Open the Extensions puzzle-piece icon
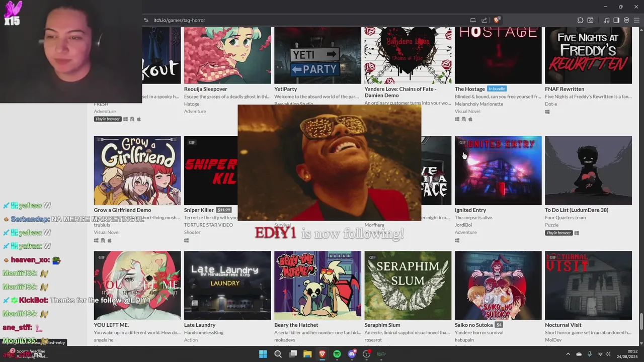 click(580, 20)
